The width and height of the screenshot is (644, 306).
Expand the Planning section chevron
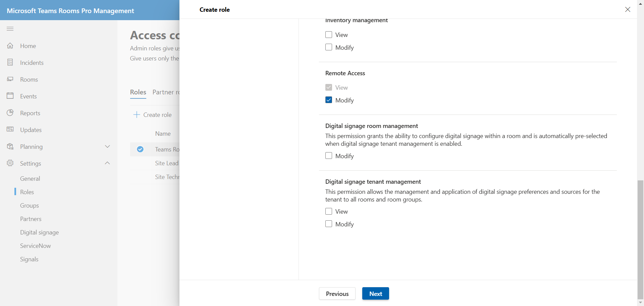(107, 146)
